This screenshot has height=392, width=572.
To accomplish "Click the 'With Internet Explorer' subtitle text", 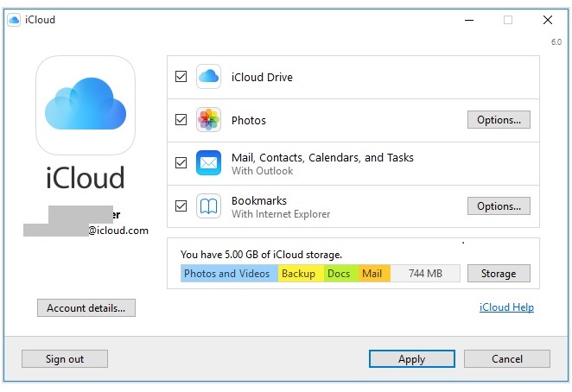I will pyautogui.click(x=281, y=214).
